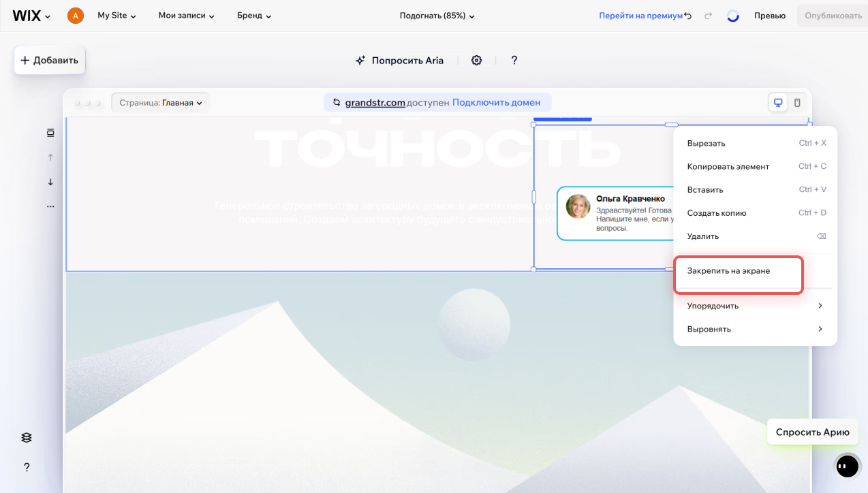Switch to mobile view
This screenshot has height=493, width=868.
(797, 103)
